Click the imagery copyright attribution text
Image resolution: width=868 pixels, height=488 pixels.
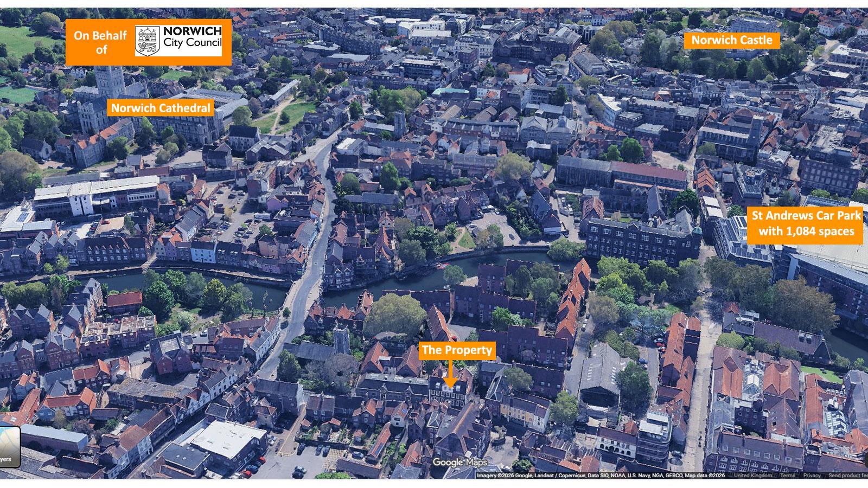tap(601, 476)
